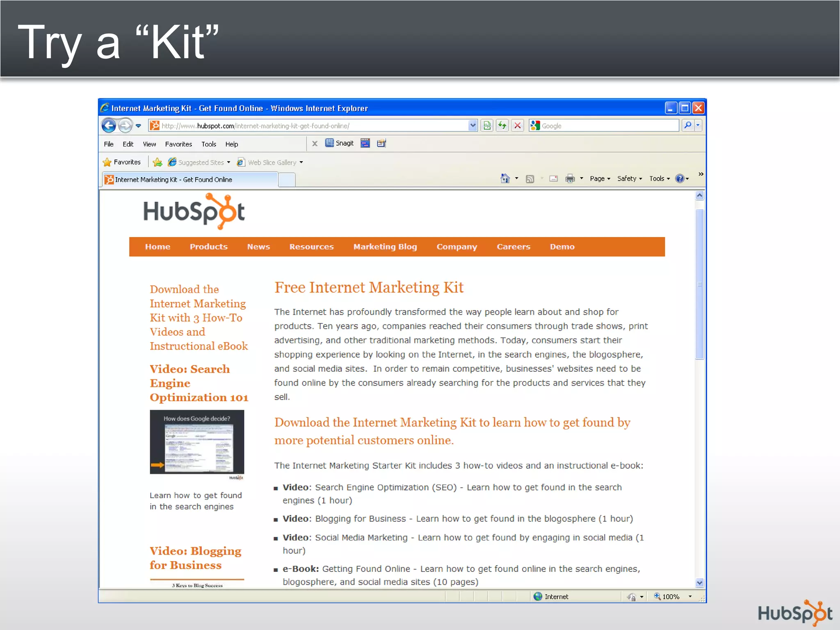Click the Internet Explorer logo in title bar
The image size is (840, 630).
pos(105,107)
